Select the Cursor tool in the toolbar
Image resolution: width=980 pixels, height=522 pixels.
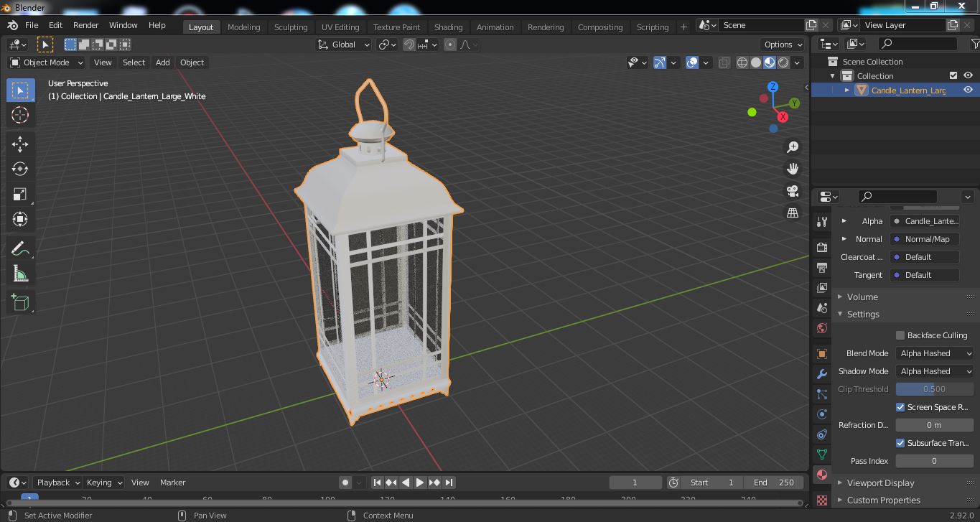tap(20, 115)
